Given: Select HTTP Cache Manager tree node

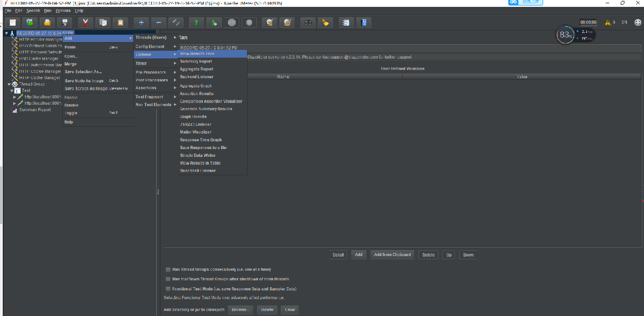Looking at the screenshot, I should coord(39,78).
